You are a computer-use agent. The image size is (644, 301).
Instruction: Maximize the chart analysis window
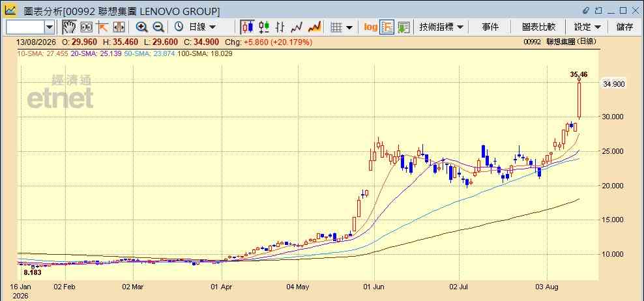pos(623,10)
